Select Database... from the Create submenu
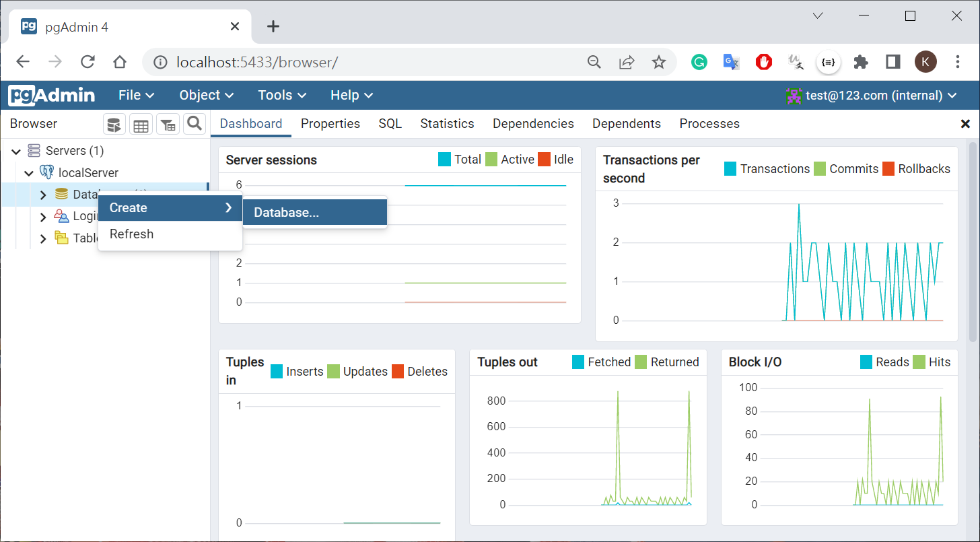The height and width of the screenshot is (542, 980). click(x=314, y=213)
